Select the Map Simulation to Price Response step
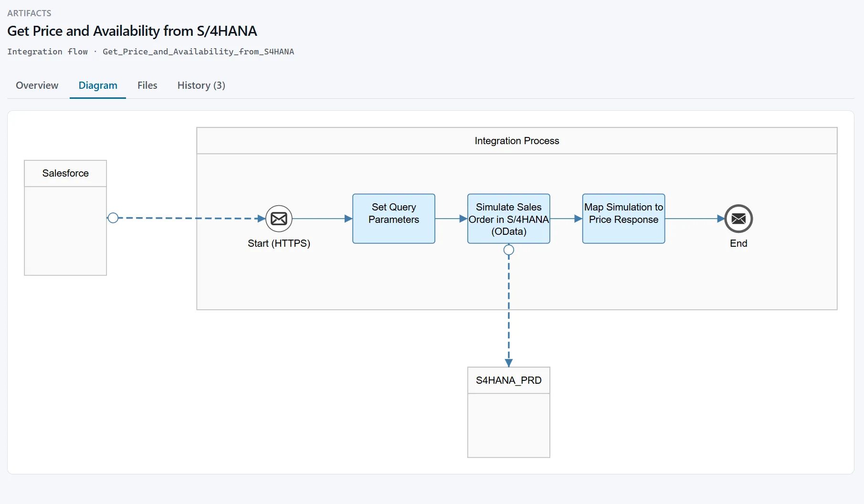 click(x=623, y=219)
